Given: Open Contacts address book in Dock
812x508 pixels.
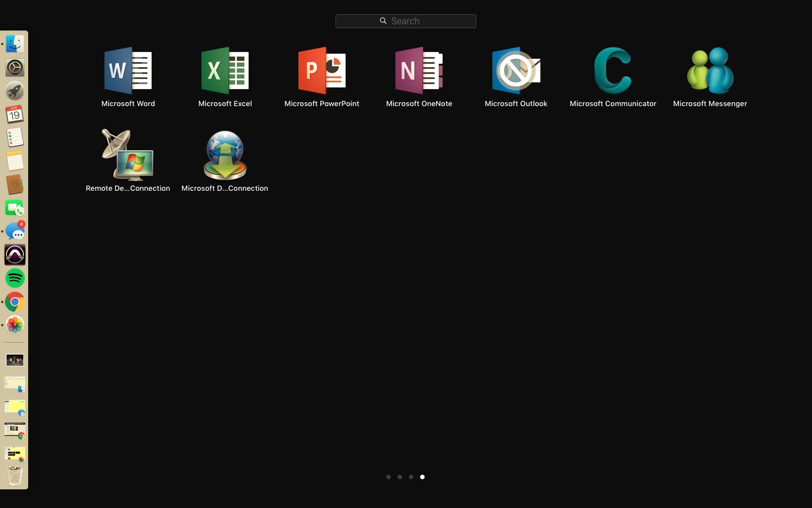Looking at the screenshot, I should click(x=15, y=185).
